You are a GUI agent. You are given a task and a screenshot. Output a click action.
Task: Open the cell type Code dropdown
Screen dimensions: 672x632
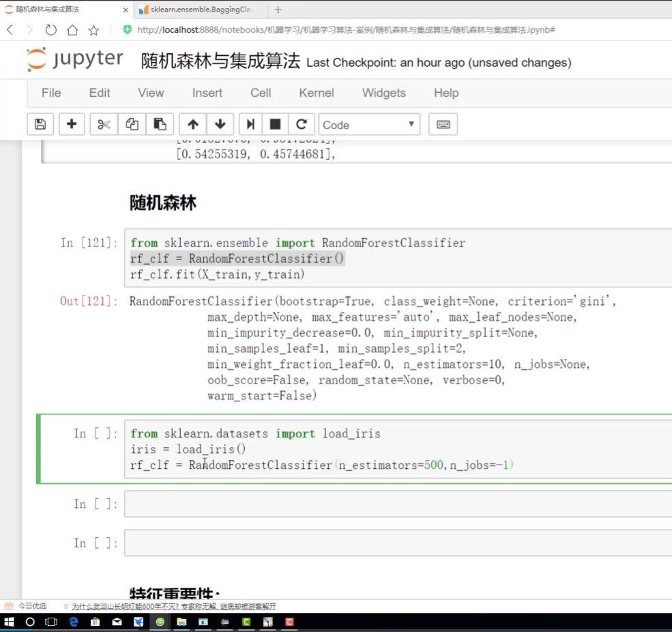point(369,124)
